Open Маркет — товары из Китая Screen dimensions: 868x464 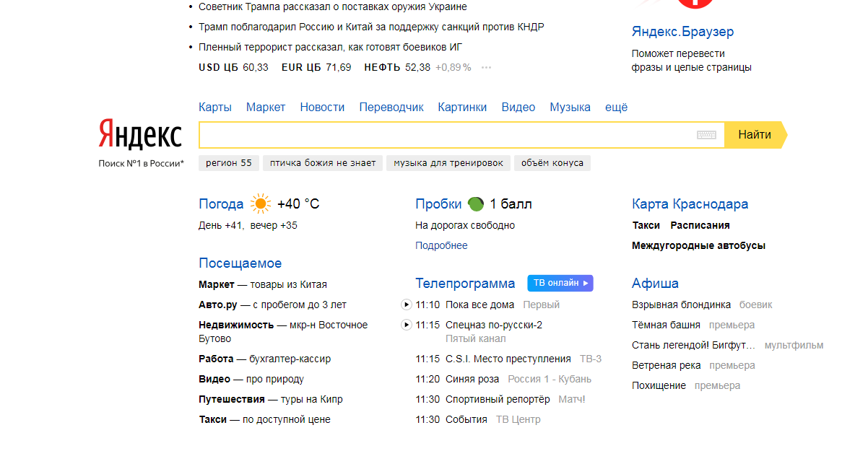pyautogui.click(x=263, y=284)
